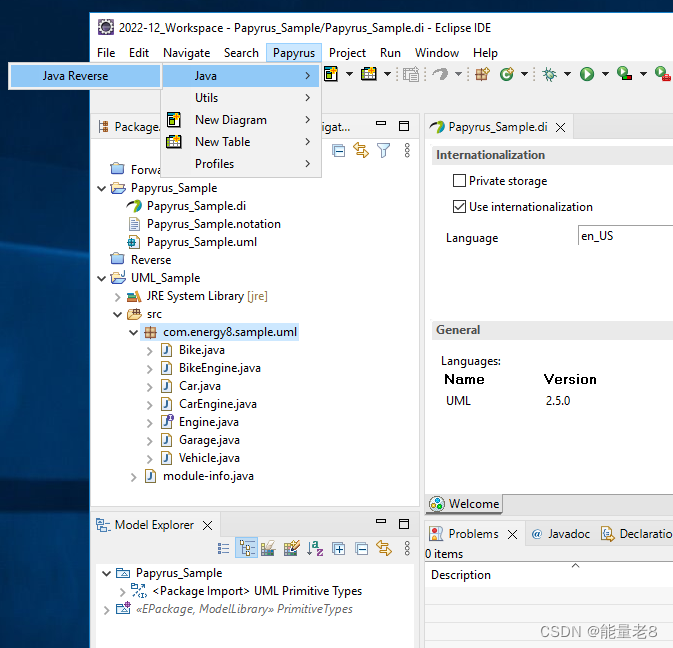Image resolution: width=673 pixels, height=648 pixels.
Task: Collapse the com.energy8.sample.uml package
Action: point(133,333)
